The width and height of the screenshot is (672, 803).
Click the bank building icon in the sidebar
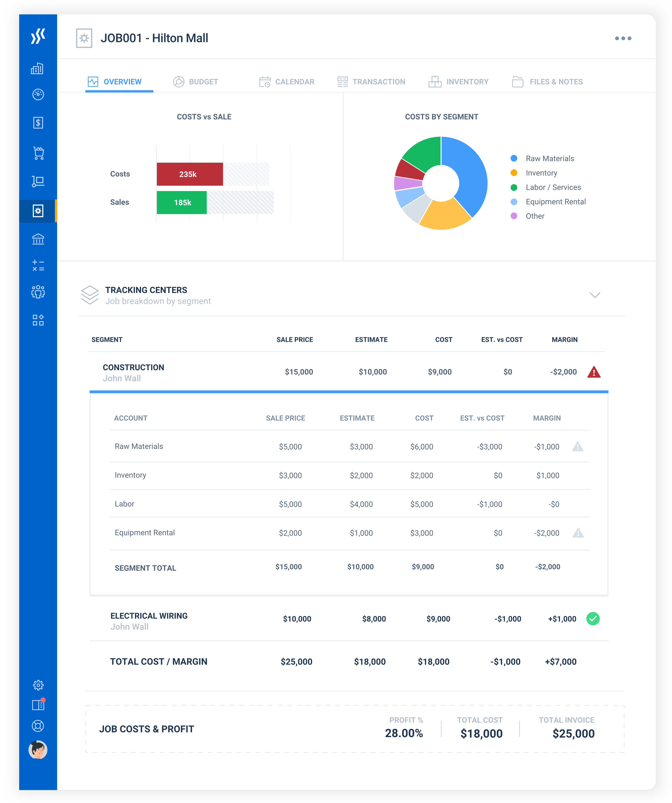coord(38,239)
